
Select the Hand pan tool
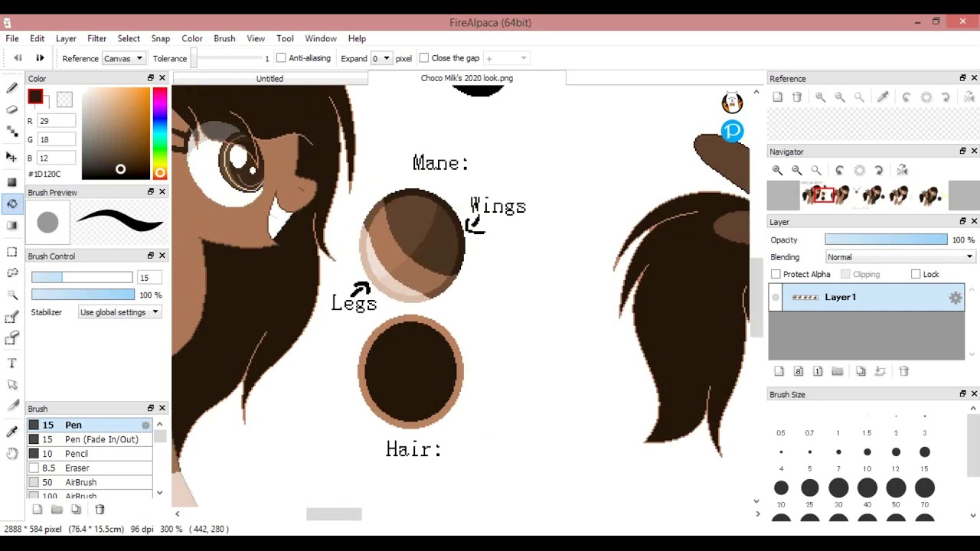[x=11, y=453]
